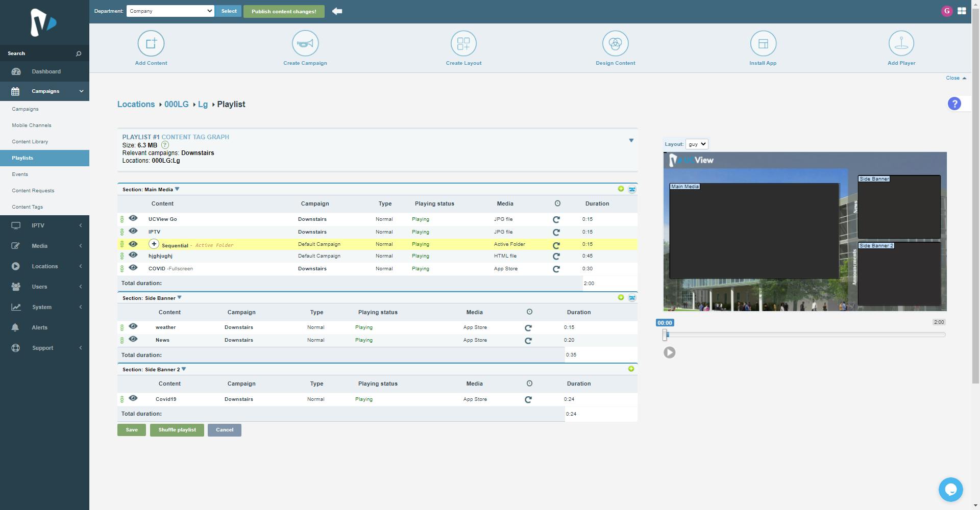
Task: Click the Install App icon
Action: coord(763,43)
